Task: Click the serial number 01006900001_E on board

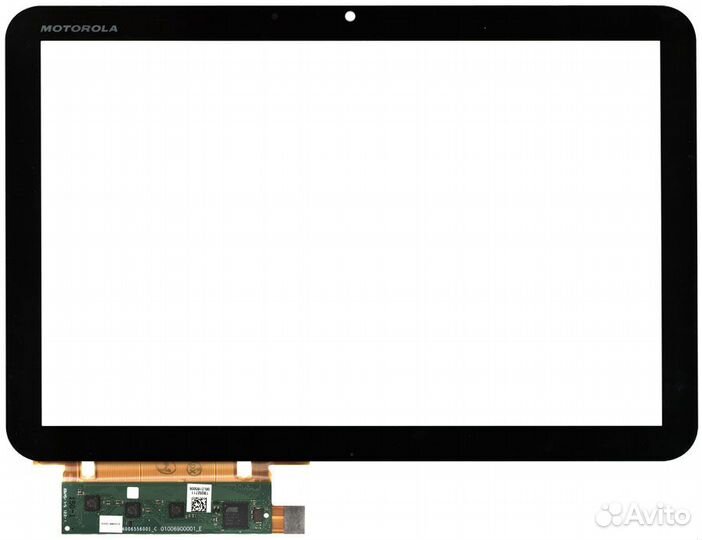Action: [x=179, y=529]
